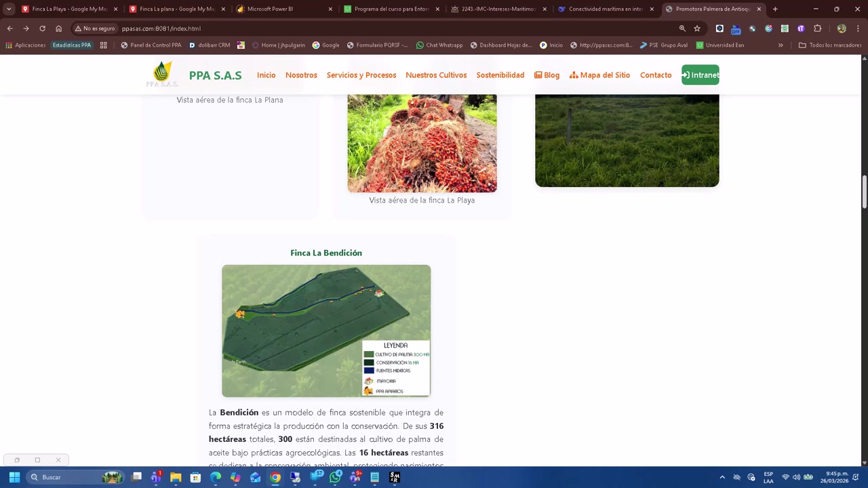Click the 'No es seguro' security indicator
This screenshot has width=868, height=488.
tap(95, 28)
